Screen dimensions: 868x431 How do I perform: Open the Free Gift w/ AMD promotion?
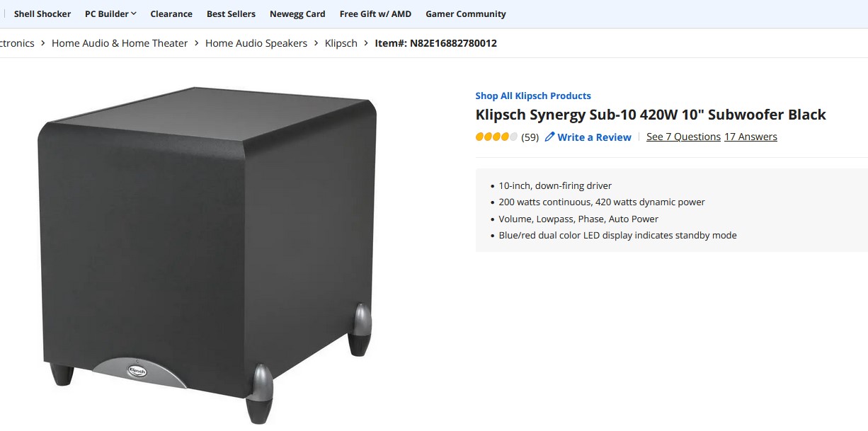click(x=375, y=14)
